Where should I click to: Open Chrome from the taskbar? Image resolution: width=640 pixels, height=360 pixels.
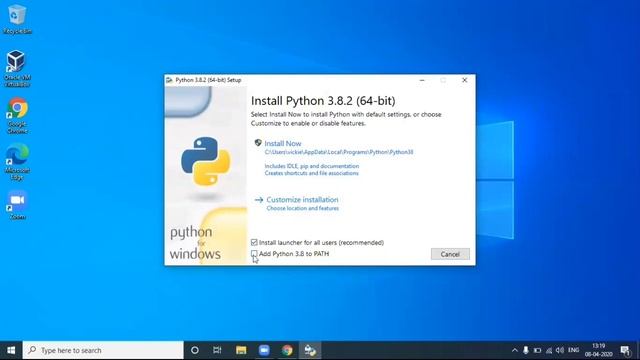tap(287, 350)
